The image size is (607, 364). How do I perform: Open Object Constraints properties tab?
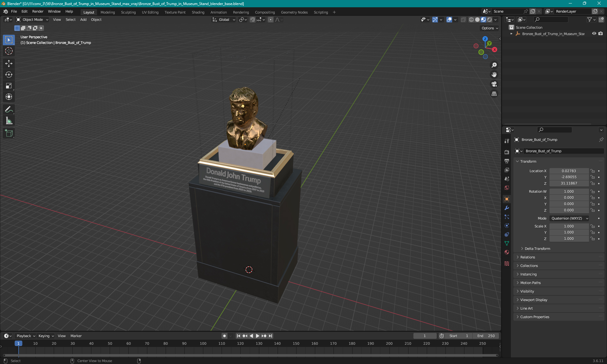pyautogui.click(x=507, y=234)
